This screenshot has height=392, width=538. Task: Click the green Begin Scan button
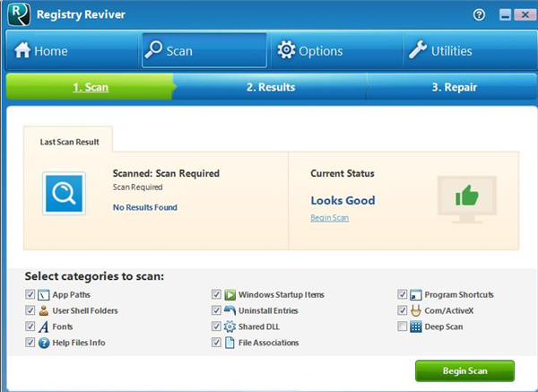click(464, 370)
